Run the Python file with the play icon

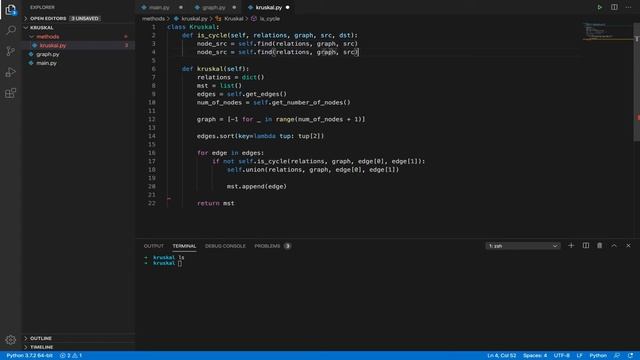coord(599,7)
